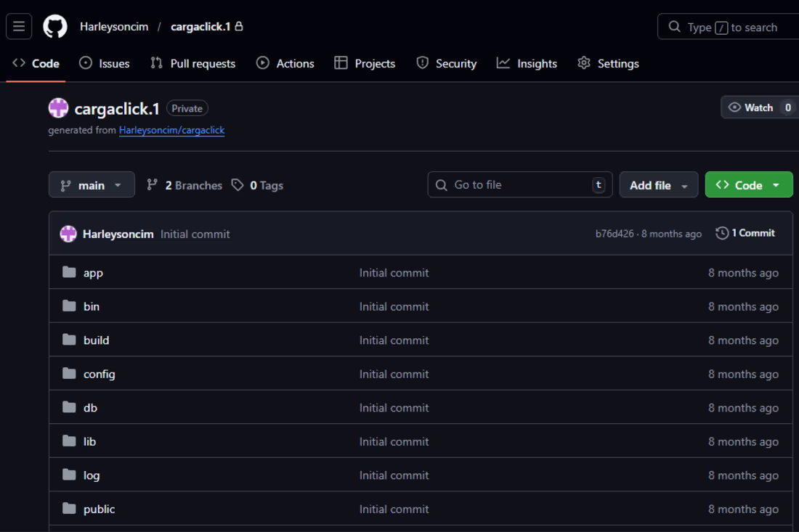Open the Harleysoncim/cargaclick template link
This screenshot has height=532, width=799.
(171, 130)
